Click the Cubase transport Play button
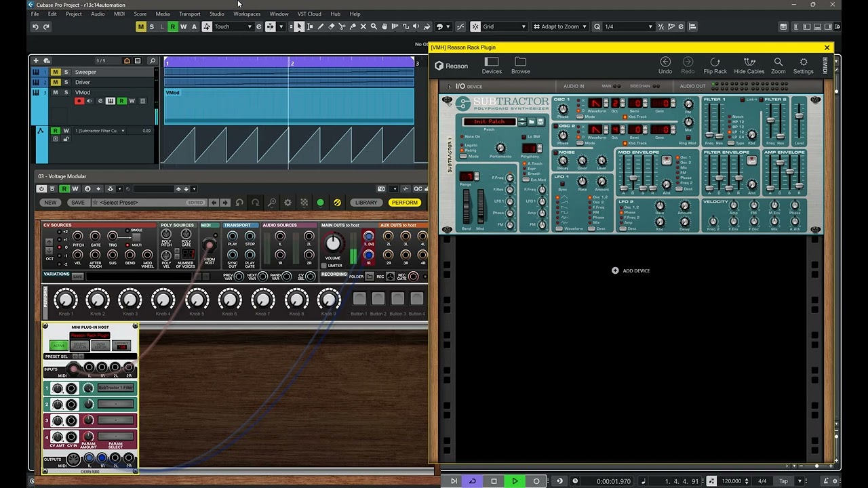The height and width of the screenshot is (488, 868). (x=515, y=481)
